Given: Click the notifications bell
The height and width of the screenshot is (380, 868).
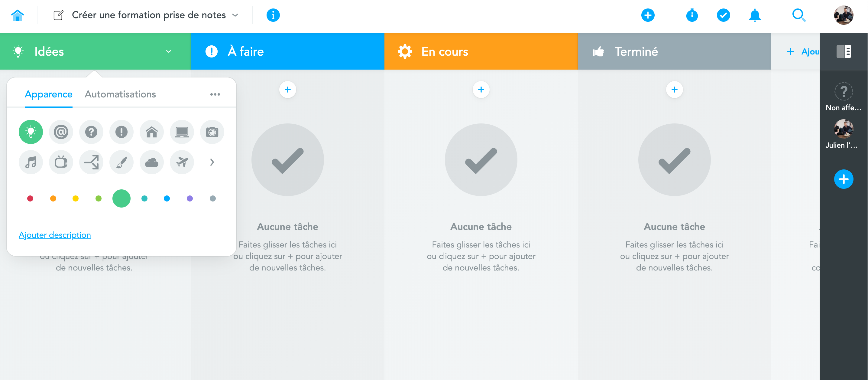Looking at the screenshot, I should (x=755, y=15).
